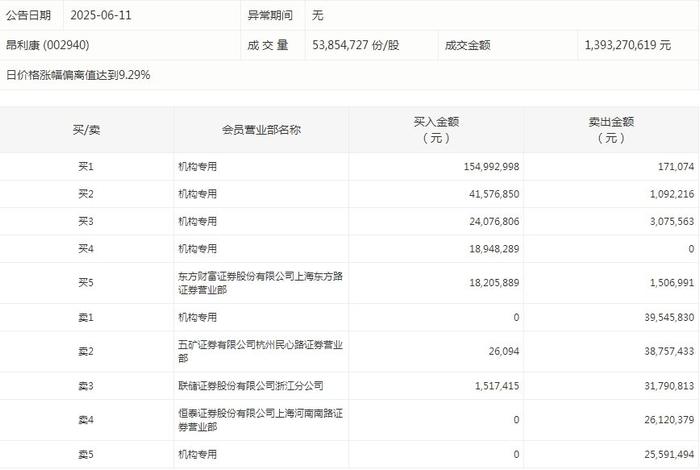Select sell amount 171,074
Viewport: 700px width, 470px height.
(676, 166)
